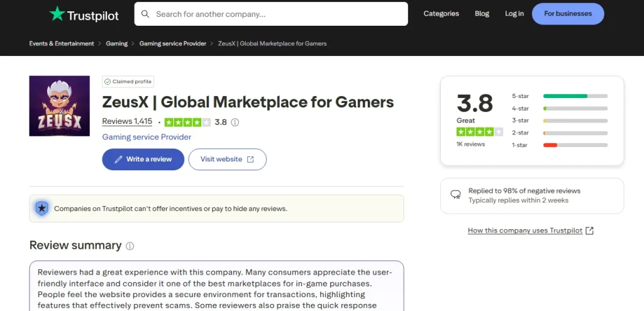Click the Review summary heading
The height and width of the screenshot is (311, 644).
pos(75,246)
